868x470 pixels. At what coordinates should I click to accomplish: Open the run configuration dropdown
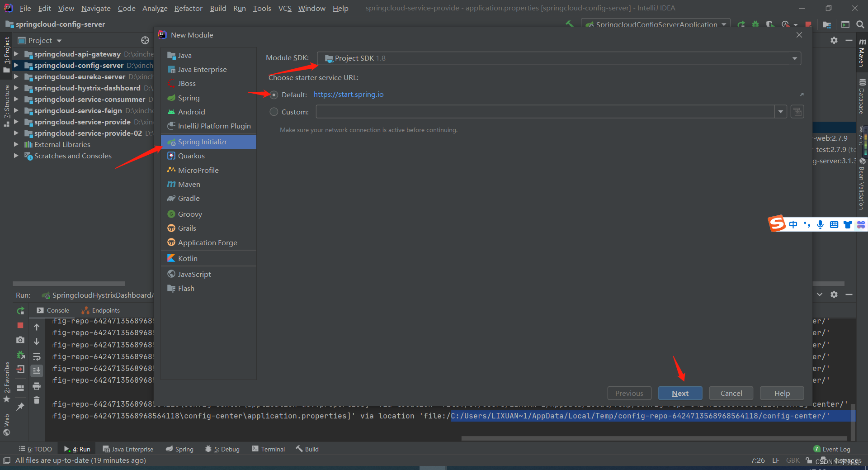coord(656,24)
